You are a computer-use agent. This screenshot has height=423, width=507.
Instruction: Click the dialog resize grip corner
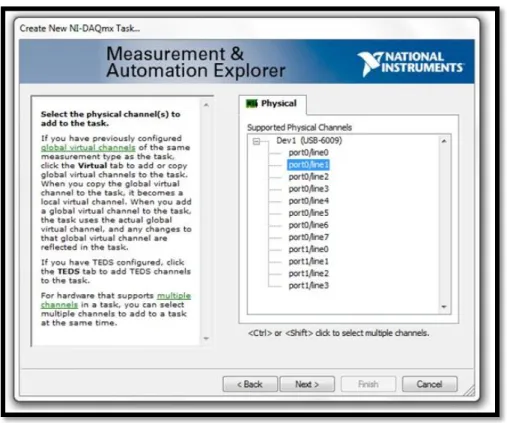[x=469, y=391]
